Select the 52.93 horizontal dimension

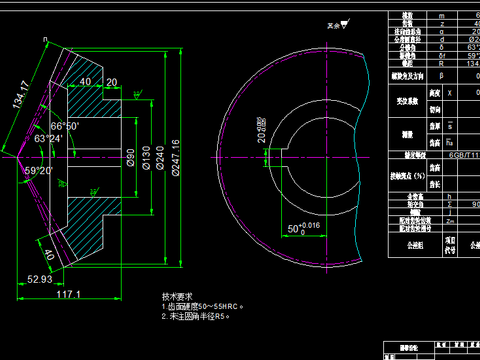point(40,279)
